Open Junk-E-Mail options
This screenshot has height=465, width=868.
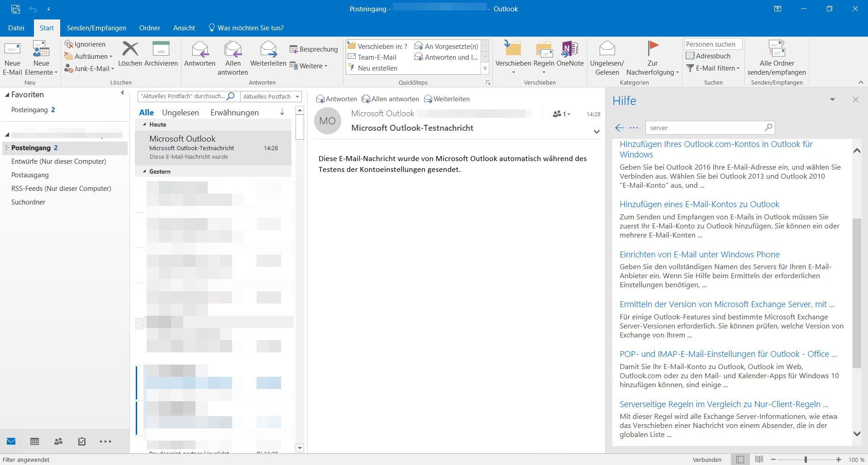click(89, 69)
